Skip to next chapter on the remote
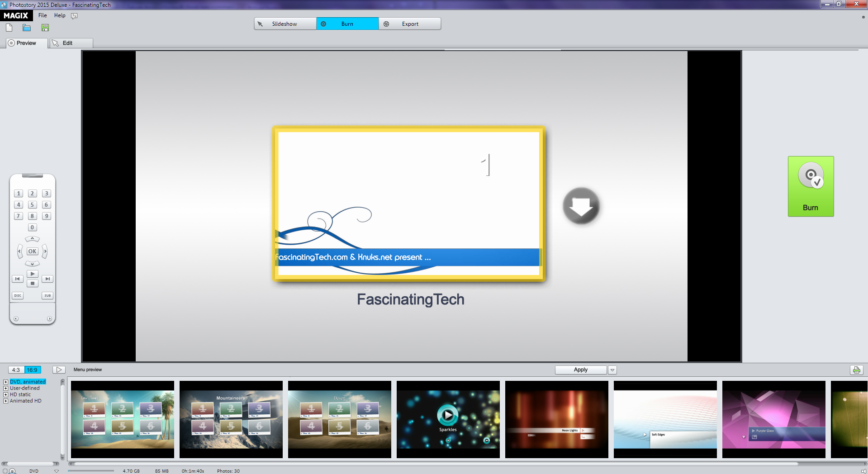 coord(47,279)
